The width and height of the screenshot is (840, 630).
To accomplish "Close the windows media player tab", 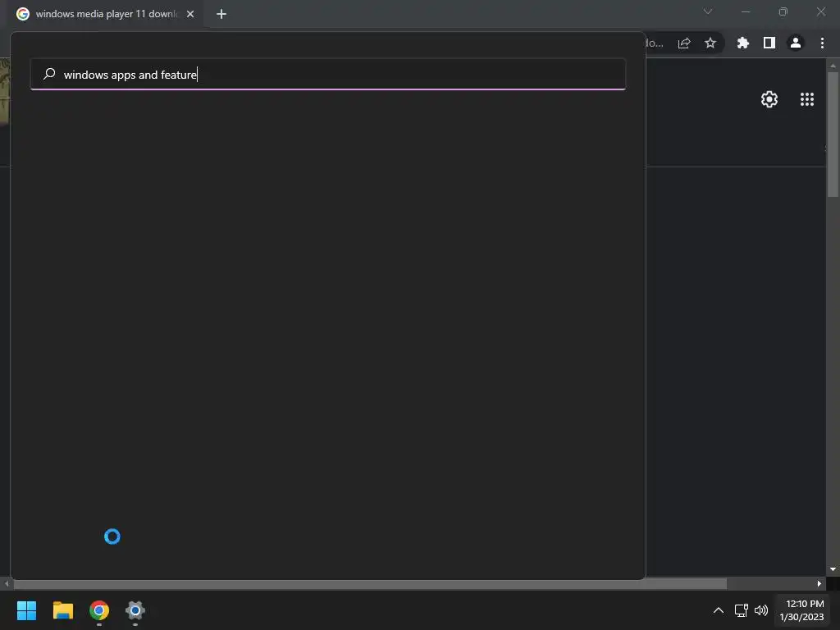I will pos(190,14).
